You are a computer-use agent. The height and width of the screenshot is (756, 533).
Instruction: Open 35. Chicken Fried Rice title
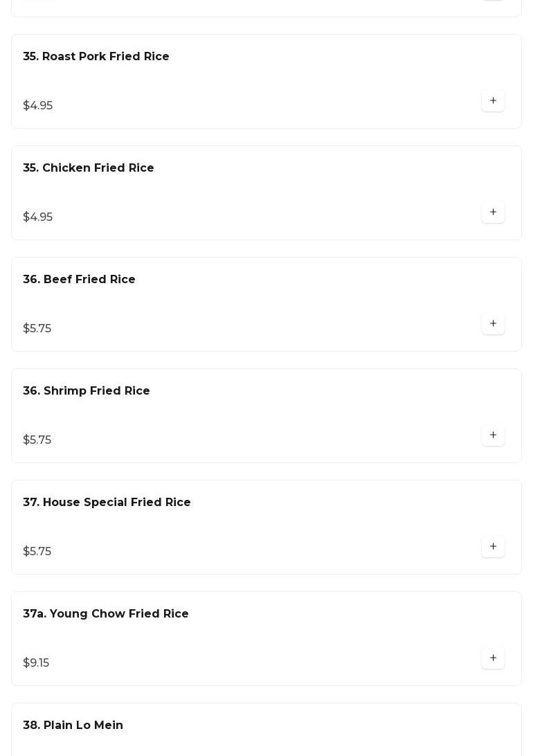click(89, 168)
